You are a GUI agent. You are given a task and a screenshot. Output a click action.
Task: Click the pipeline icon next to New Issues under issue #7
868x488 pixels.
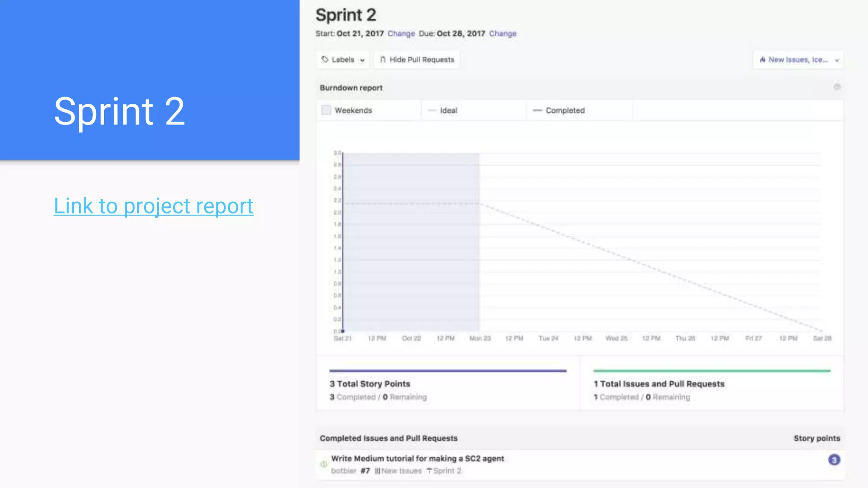click(377, 471)
